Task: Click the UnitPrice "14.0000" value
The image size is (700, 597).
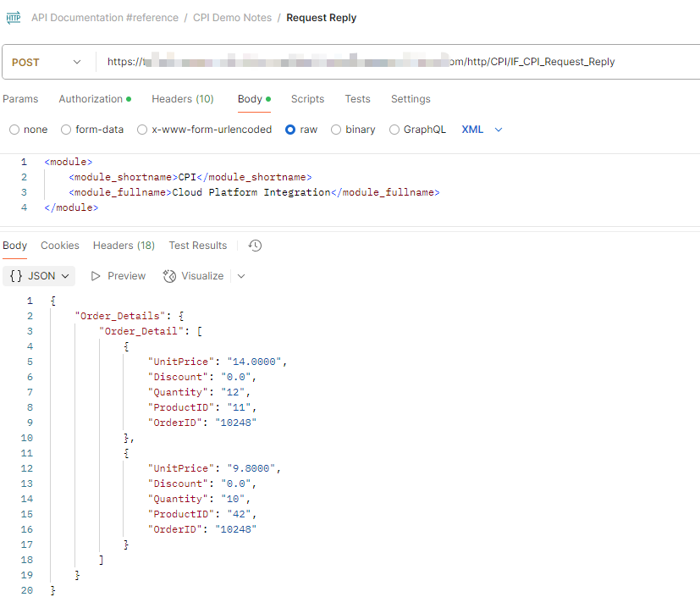Action: [255, 362]
